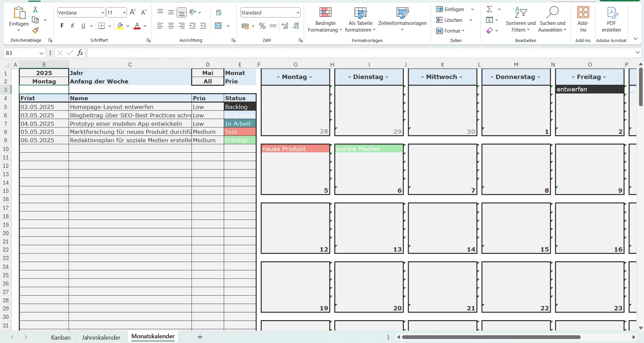Select the Backlog status cell
This screenshot has width=644, height=343.
pos(240,107)
